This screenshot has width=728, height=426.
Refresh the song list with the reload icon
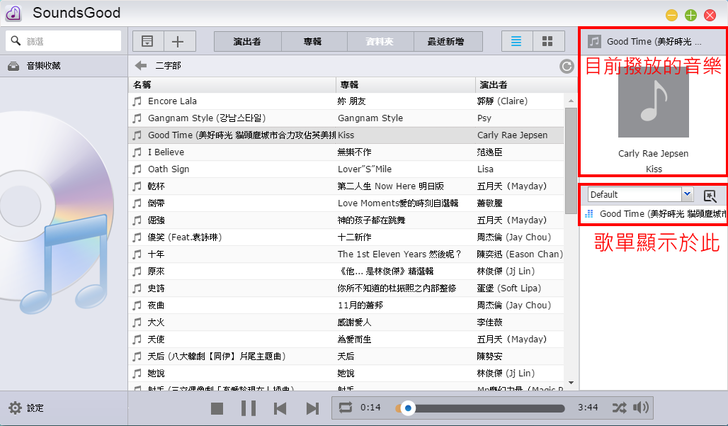[567, 66]
